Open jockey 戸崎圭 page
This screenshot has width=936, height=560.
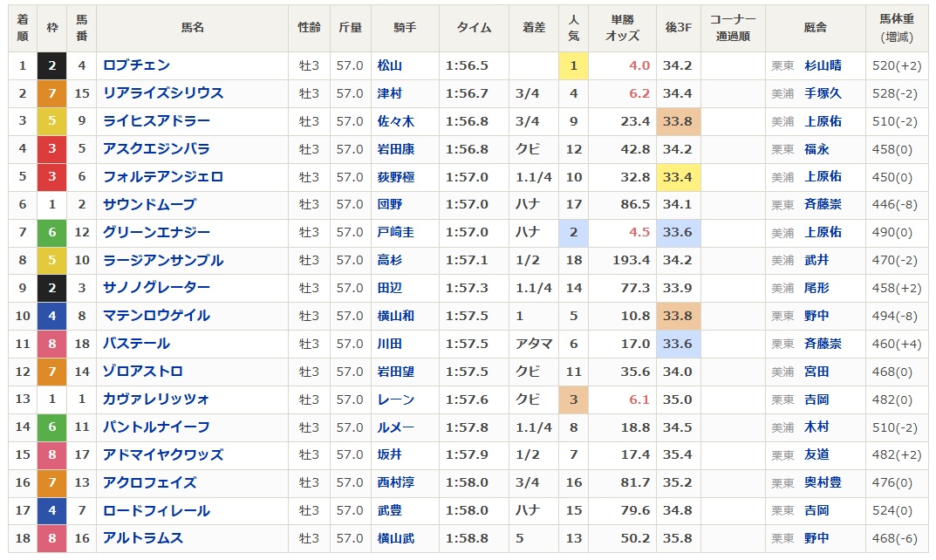pyautogui.click(x=395, y=233)
